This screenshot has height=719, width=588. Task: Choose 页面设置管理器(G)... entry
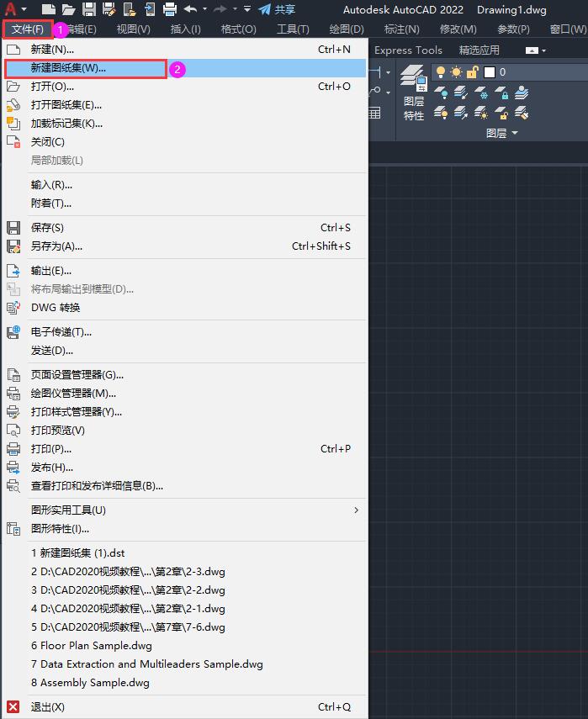pos(184,375)
